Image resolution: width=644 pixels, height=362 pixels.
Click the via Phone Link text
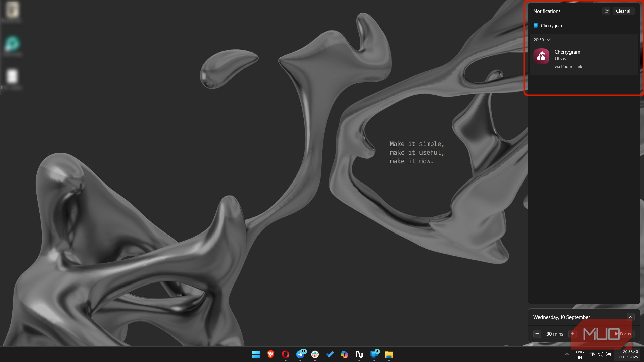(568, 66)
